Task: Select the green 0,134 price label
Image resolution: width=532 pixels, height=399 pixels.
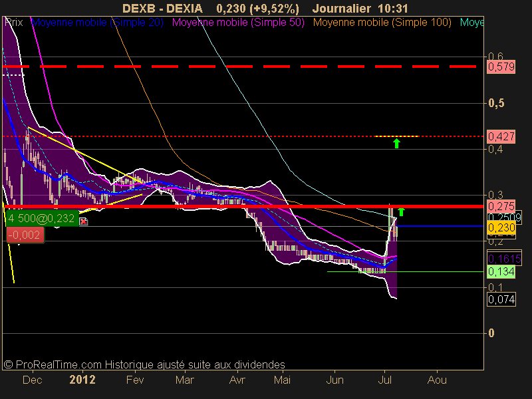Action: (501, 271)
